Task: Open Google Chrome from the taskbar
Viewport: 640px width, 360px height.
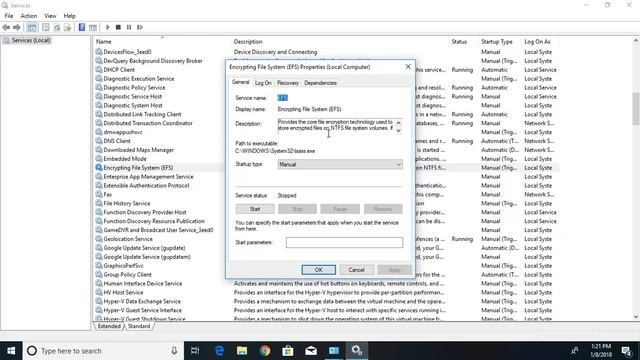Action: click(x=265, y=351)
